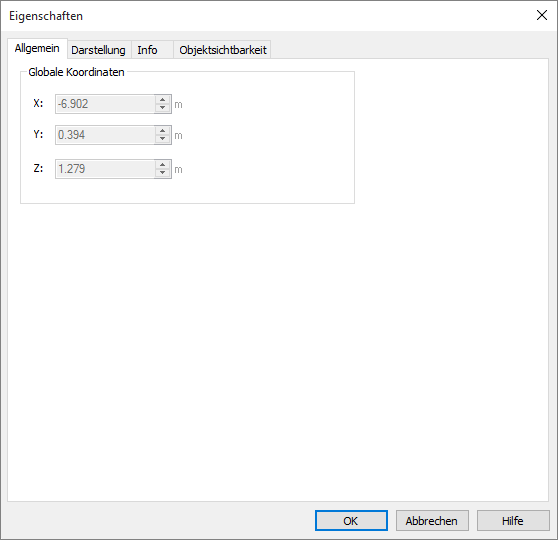Confirm with the OK button

(351, 520)
